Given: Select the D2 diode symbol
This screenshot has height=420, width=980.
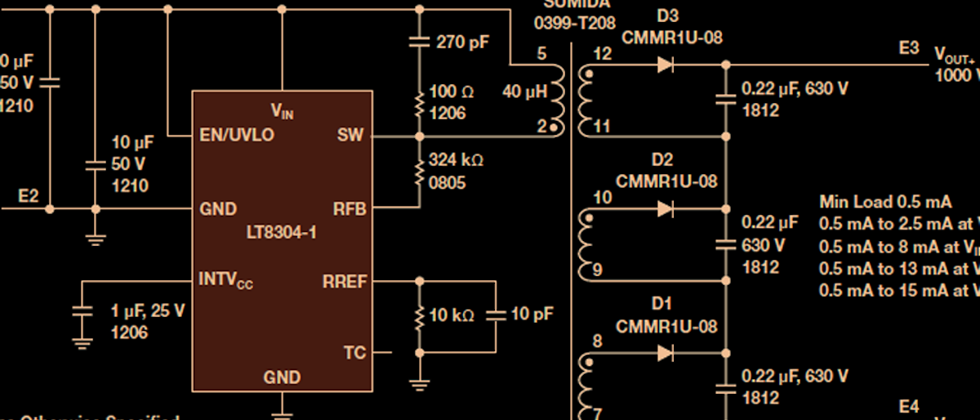Looking at the screenshot, I should [666, 209].
